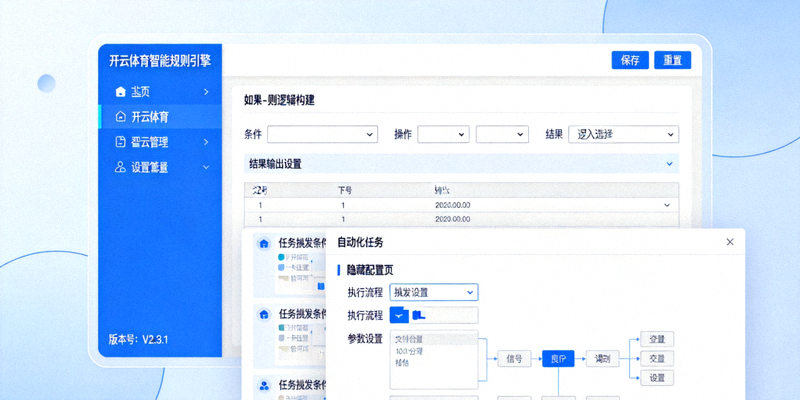Open the 结果 dropdown showing 逻入选择

623,134
